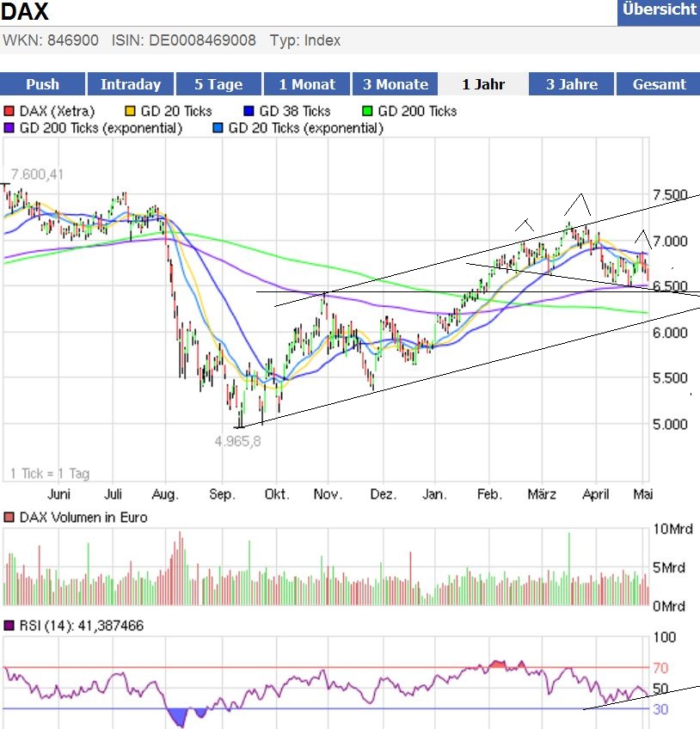Image resolution: width=700 pixels, height=729 pixels.
Task: Click the Dez. month axis label
Action: pos(384,494)
